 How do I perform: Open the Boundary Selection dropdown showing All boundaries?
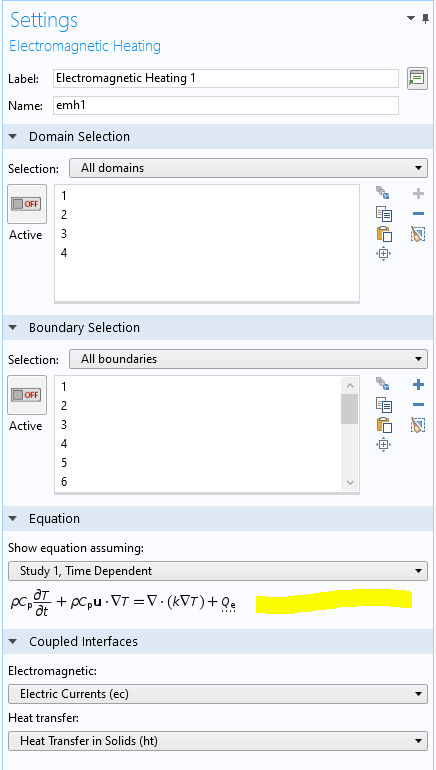click(248, 359)
